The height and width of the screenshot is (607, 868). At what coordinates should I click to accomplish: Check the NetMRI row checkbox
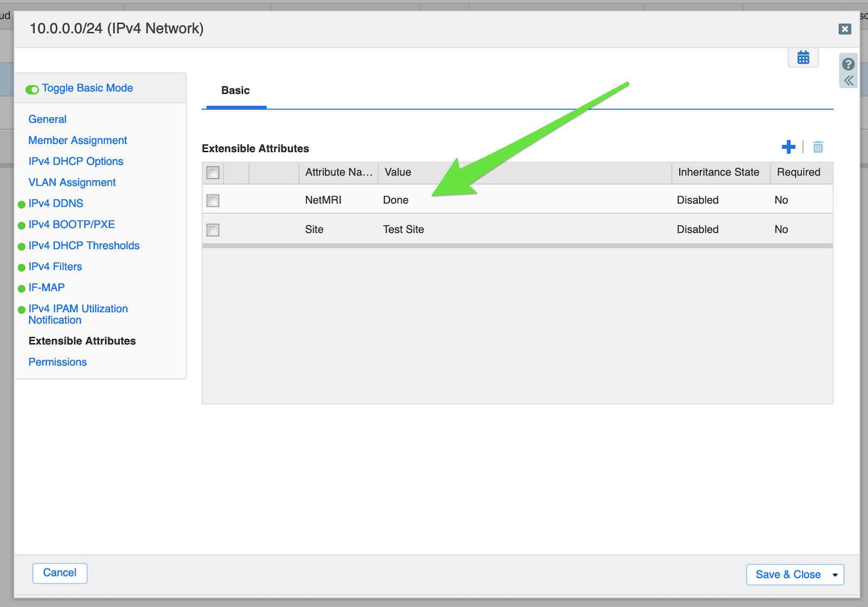point(213,201)
